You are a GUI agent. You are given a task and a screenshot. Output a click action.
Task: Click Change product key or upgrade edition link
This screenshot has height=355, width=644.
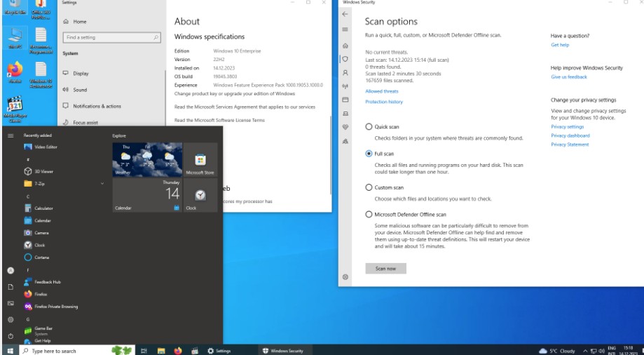(235, 93)
